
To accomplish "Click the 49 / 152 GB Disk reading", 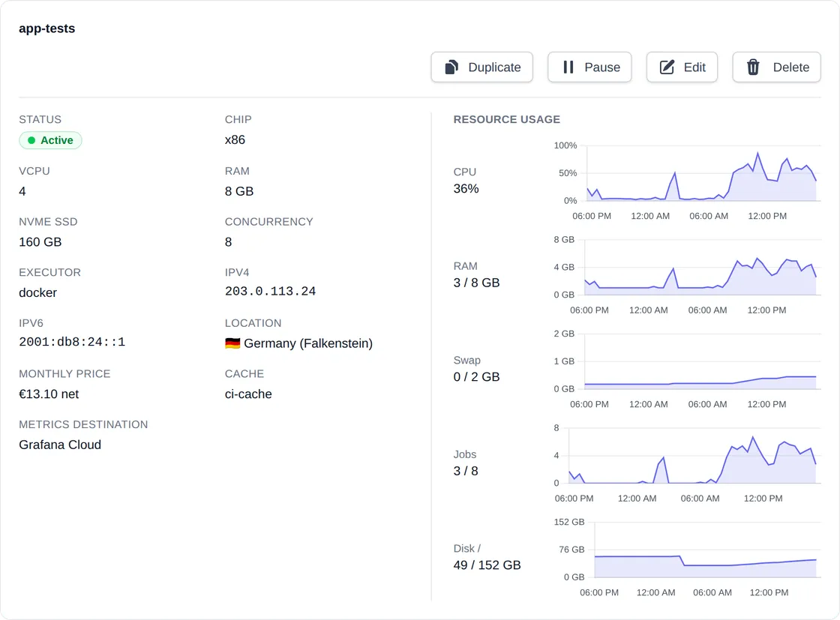I will pos(487,565).
